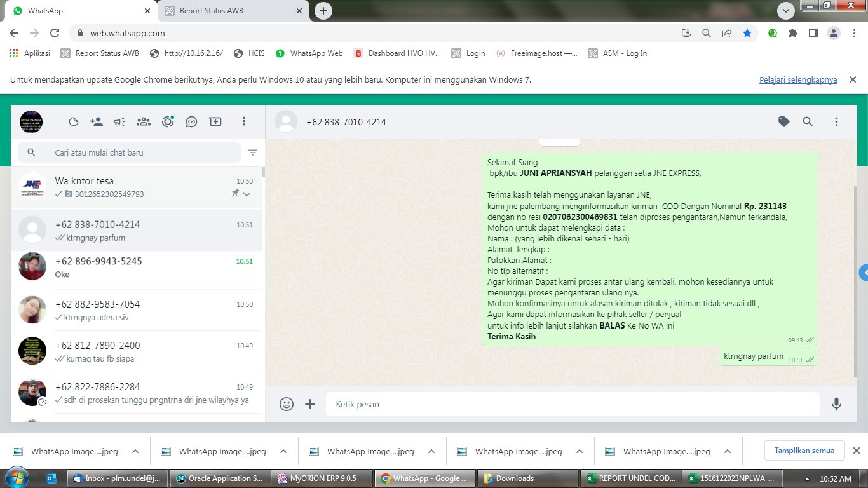Viewport: 868px width, 488px height.
Task: Open the WhatsApp sidebar three-dot menu
Action: coord(244,122)
